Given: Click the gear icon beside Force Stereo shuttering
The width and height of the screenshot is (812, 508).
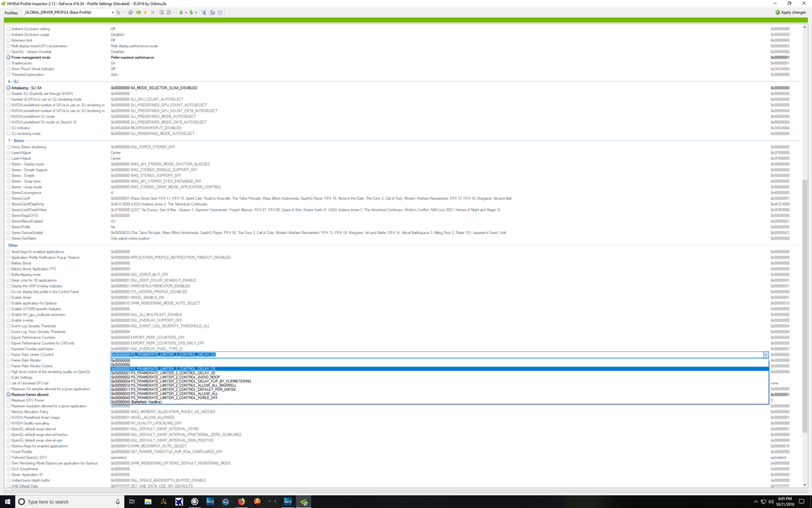Looking at the screenshot, I should pyautogui.click(x=8, y=146).
